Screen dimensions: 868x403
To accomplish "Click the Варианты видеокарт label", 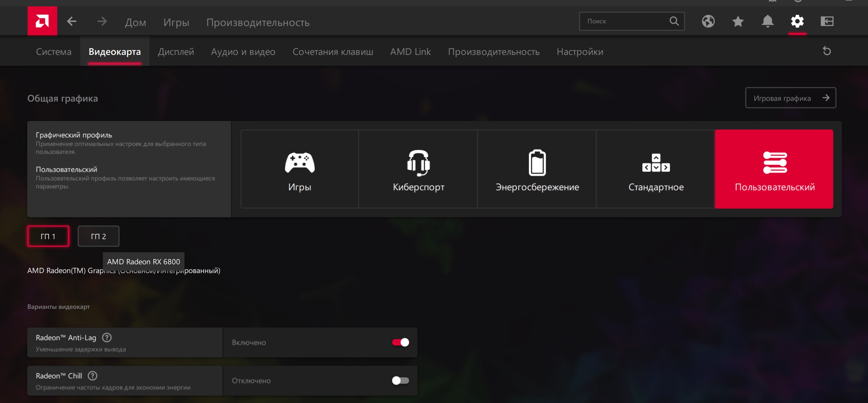I will (x=59, y=307).
